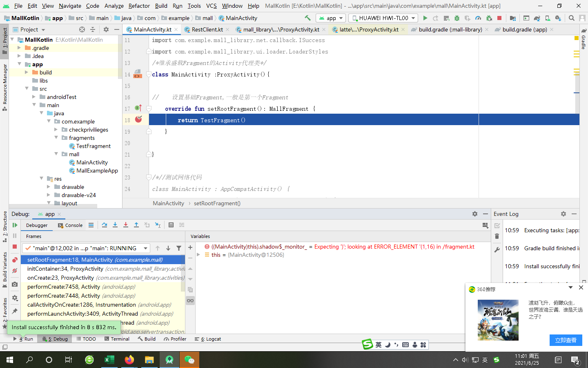Click View Breakpoints icon in Debug sidebar
Viewport: 588px width, 368px height.
coord(15,260)
